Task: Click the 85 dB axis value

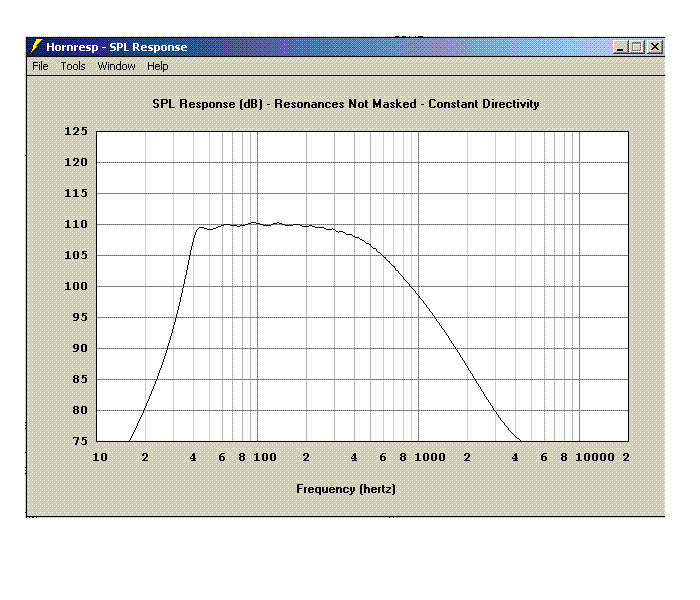Action: (x=80, y=379)
